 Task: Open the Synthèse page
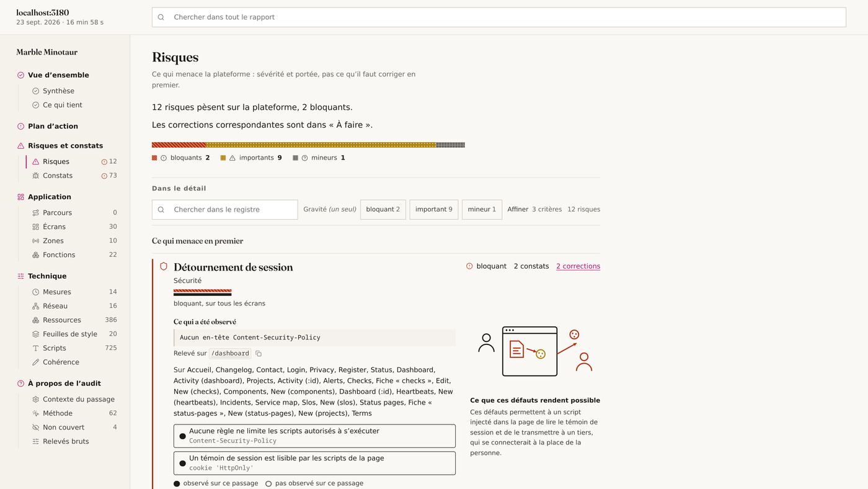[x=58, y=91]
